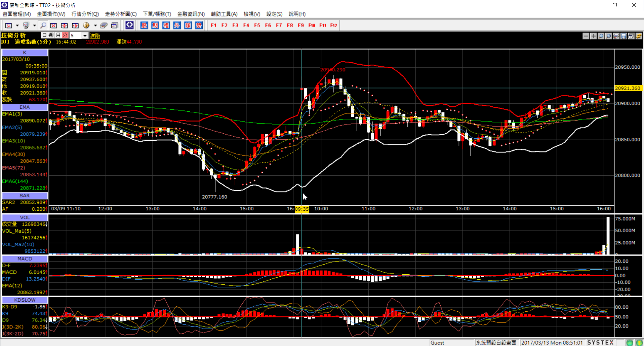Image resolution: width=644 pixels, height=346 pixels.
Task: Click the 20777.160 low price label
Action: (x=214, y=197)
